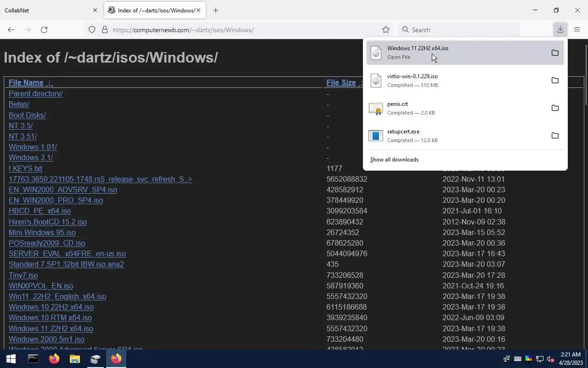Download Hiren's.BootCD.15.2.iso
Viewport: 588px width, 368px height.
click(48, 222)
